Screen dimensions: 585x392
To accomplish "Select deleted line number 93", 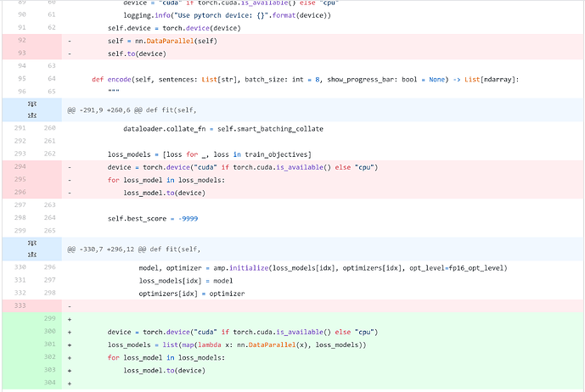I will click(20, 53).
